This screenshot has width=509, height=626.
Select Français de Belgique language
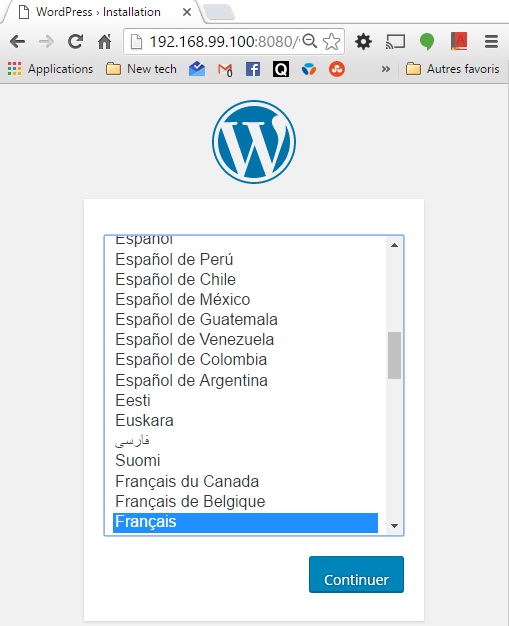pyautogui.click(x=246, y=501)
